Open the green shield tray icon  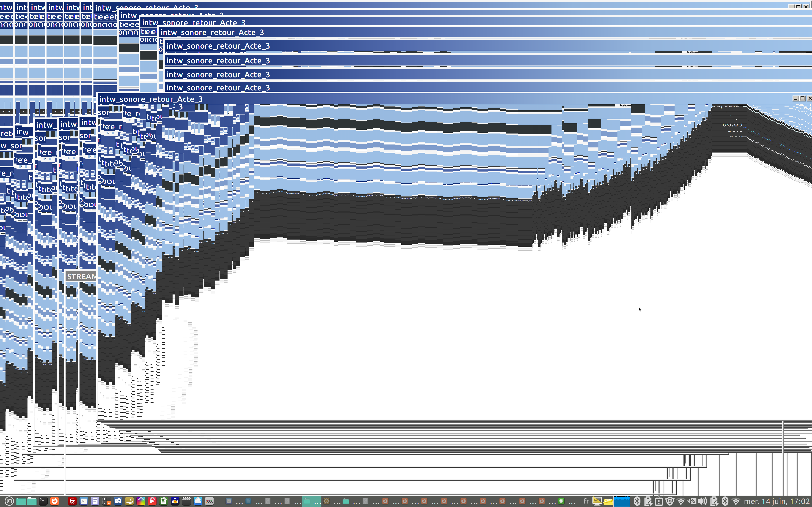561,501
